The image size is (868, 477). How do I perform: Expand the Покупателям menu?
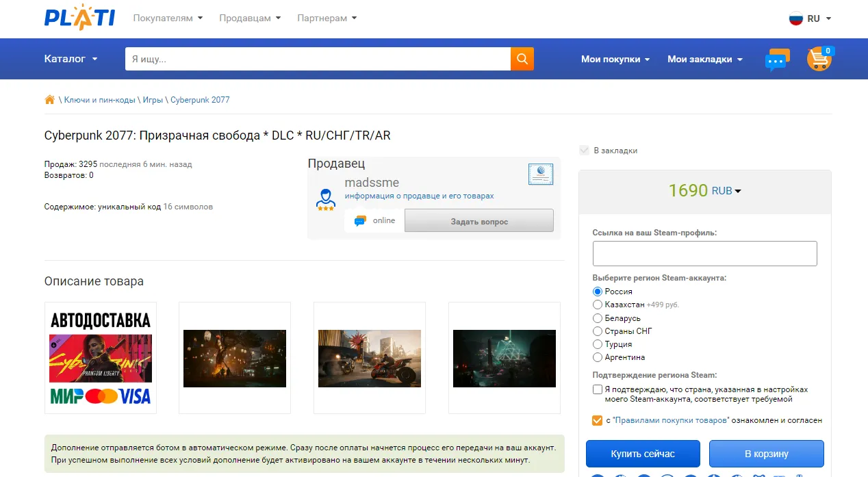tap(168, 18)
